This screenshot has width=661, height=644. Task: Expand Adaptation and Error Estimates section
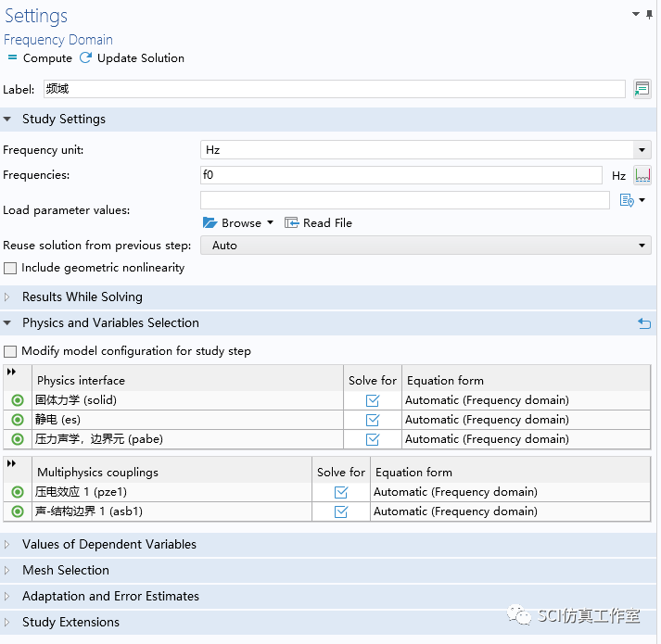pos(7,597)
